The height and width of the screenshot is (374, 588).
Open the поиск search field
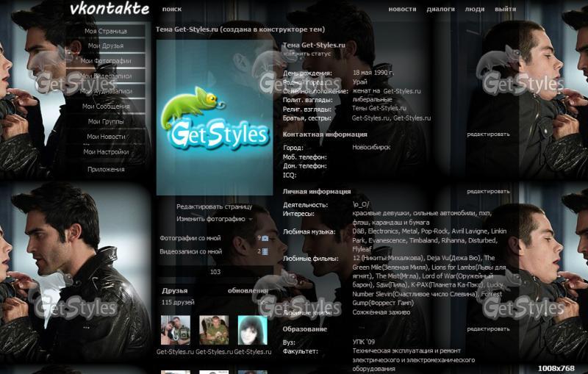[172, 9]
